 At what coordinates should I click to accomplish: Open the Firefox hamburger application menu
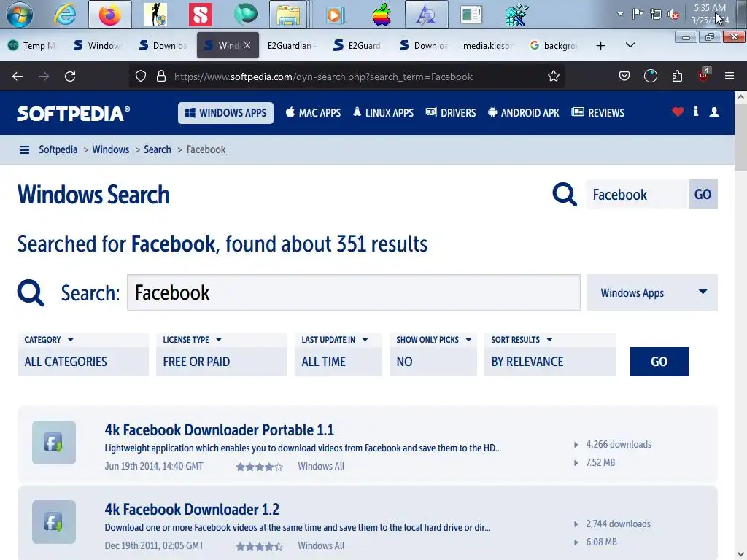[729, 76]
